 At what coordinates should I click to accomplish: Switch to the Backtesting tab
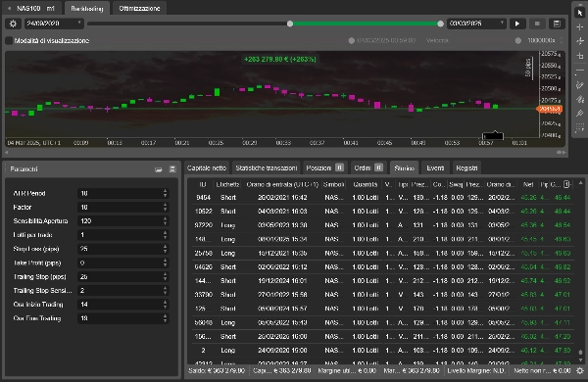pyautogui.click(x=87, y=8)
